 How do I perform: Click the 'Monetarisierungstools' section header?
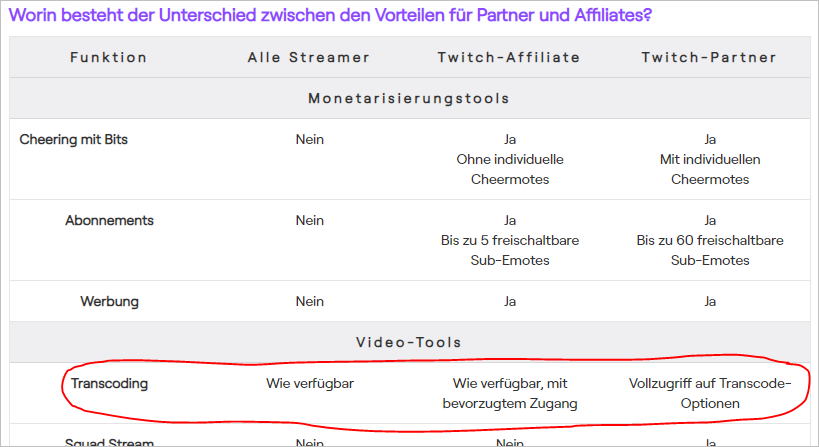pyautogui.click(x=409, y=98)
